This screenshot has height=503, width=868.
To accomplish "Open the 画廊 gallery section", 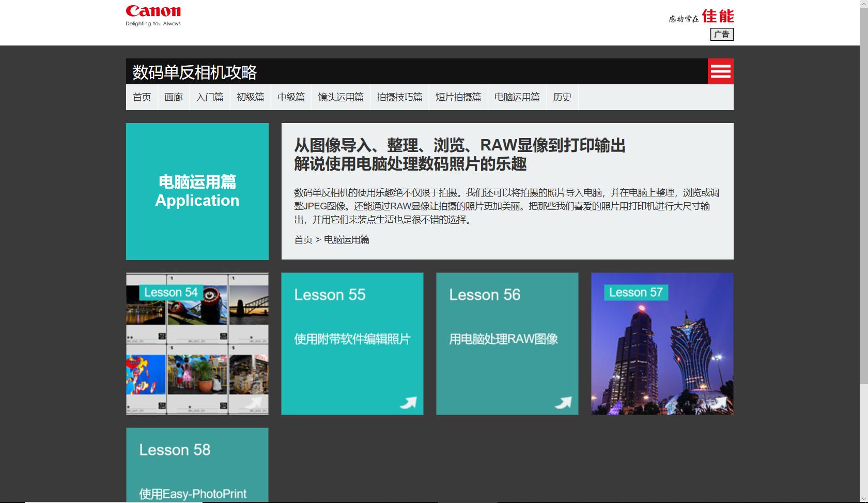I will [x=173, y=97].
